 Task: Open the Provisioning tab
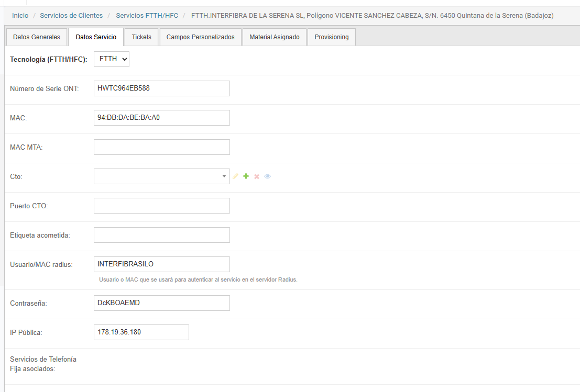[x=332, y=37]
